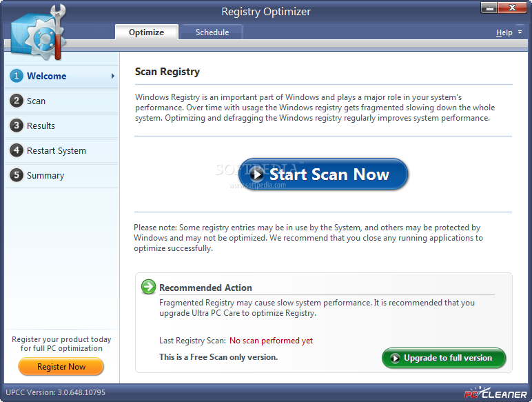Click the Start Scan Now button

pyautogui.click(x=323, y=174)
